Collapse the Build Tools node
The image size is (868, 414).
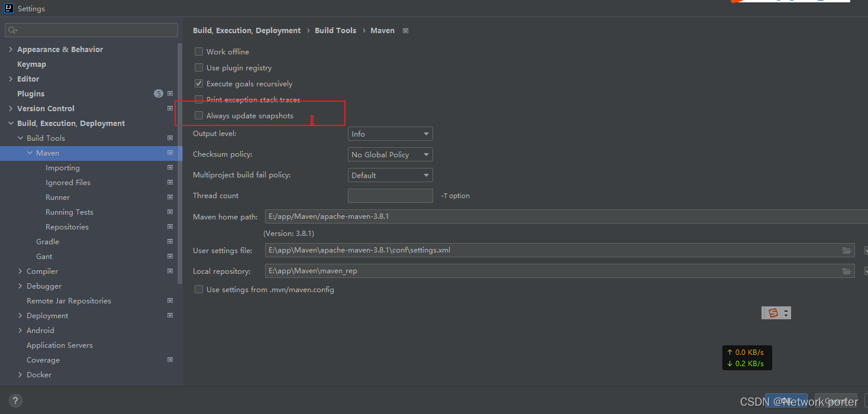[21, 138]
